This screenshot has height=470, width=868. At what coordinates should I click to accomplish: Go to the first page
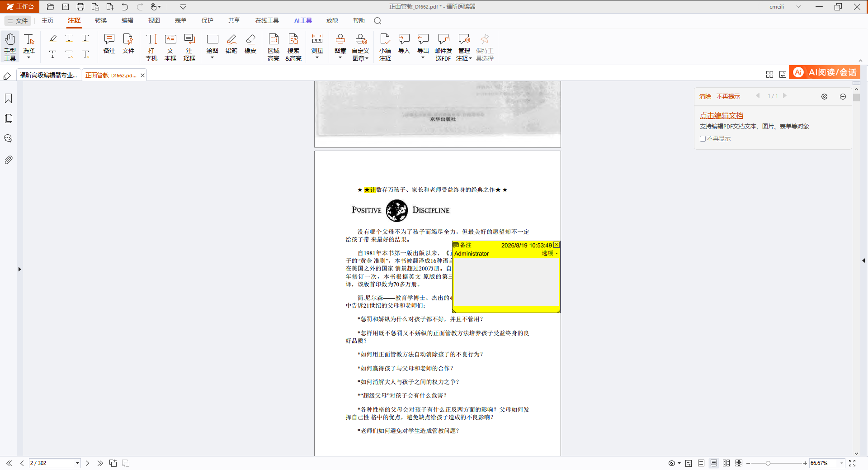[x=9, y=463]
